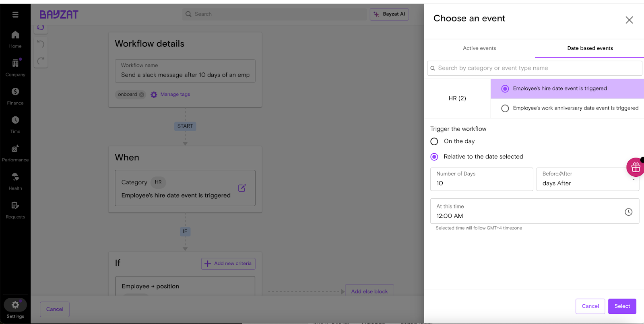Screen dimensions: 644x324
Task: Click the purple Select button
Action: [x=622, y=306]
